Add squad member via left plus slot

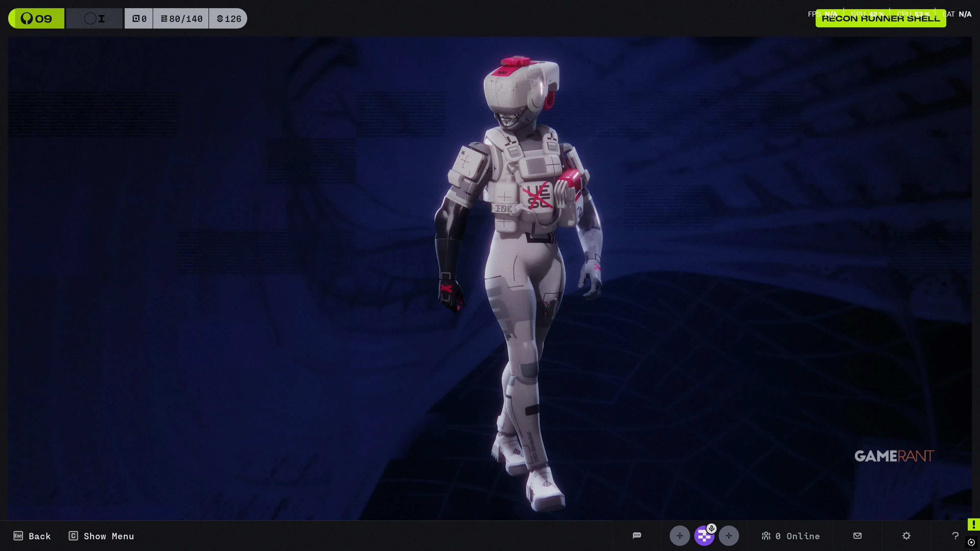coord(679,536)
